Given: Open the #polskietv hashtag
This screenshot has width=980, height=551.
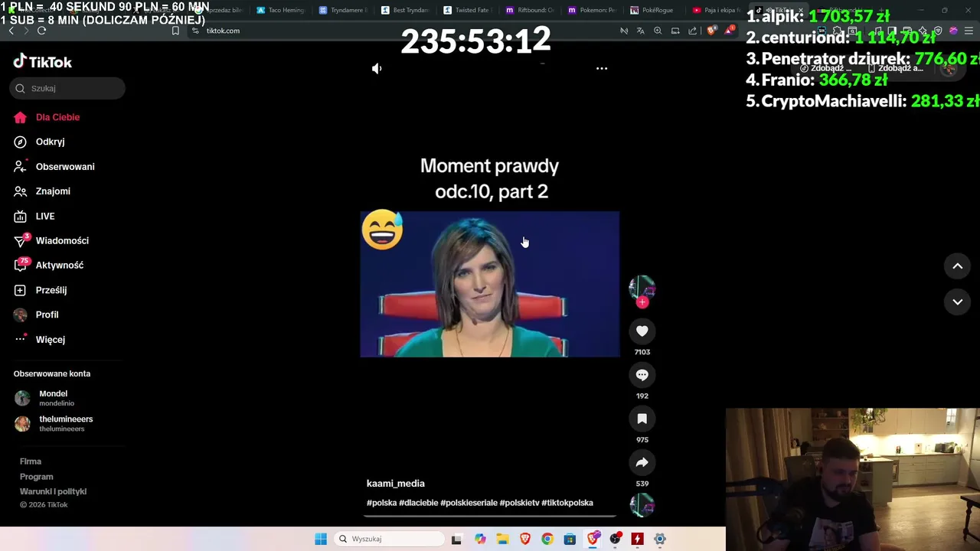Looking at the screenshot, I should pyautogui.click(x=519, y=503).
